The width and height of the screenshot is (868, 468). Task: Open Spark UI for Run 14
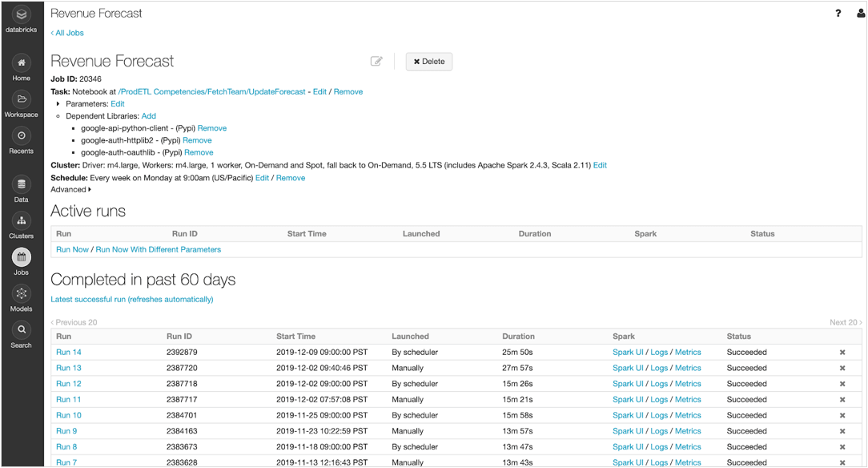[x=628, y=352]
